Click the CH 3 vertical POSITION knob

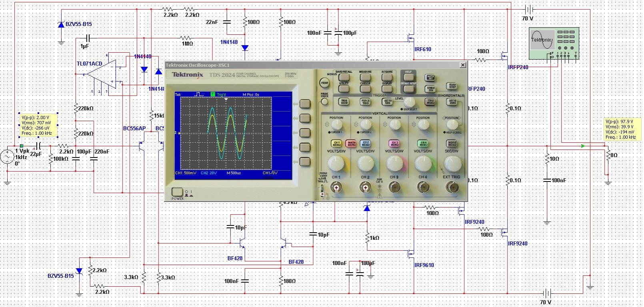tap(394, 125)
